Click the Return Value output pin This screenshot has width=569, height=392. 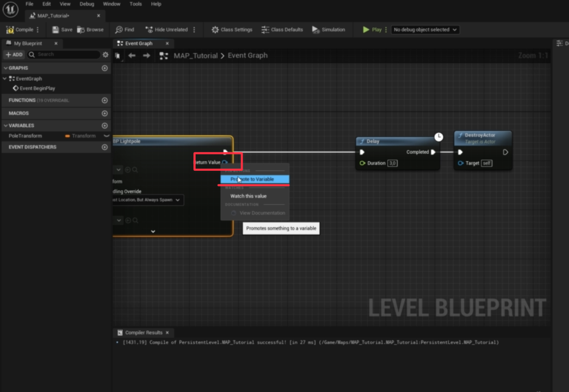coord(225,162)
